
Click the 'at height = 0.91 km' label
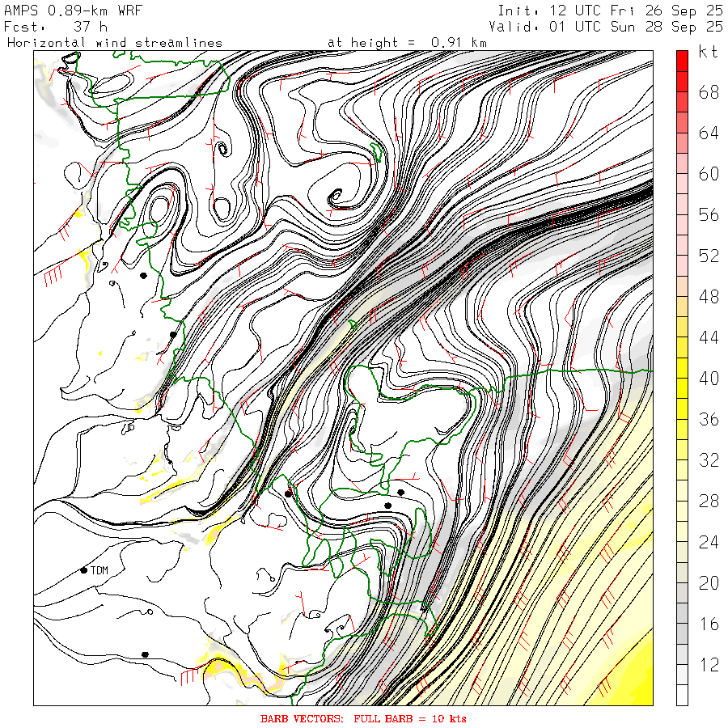(407, 43)
